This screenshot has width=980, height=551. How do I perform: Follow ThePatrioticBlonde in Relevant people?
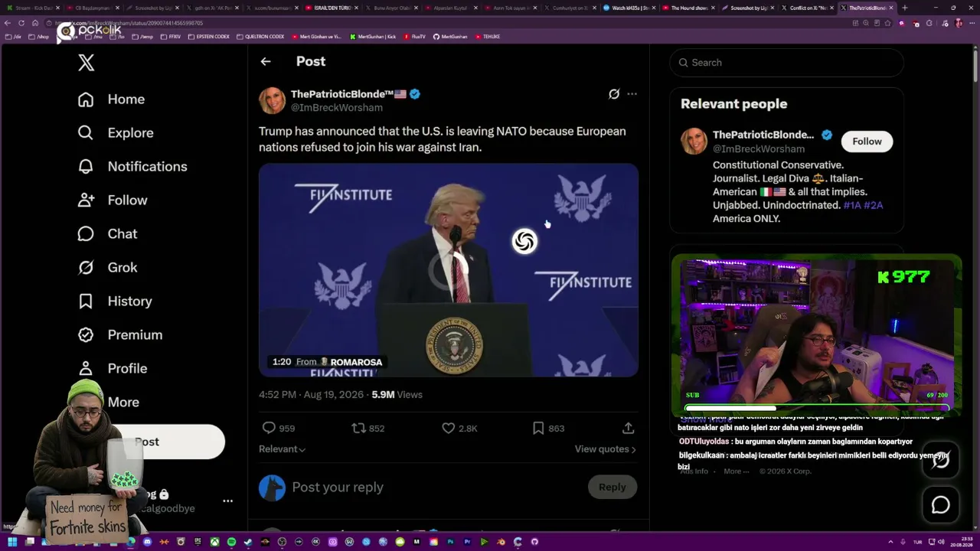click(867, 142)
